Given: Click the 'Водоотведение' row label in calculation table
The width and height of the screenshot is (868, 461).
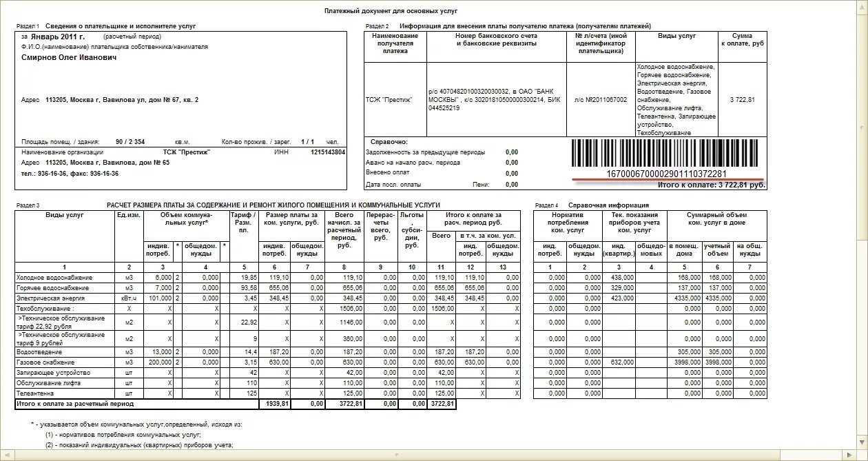Looking at the screenshot, I should pyautogui.click(x=39, y=351).
